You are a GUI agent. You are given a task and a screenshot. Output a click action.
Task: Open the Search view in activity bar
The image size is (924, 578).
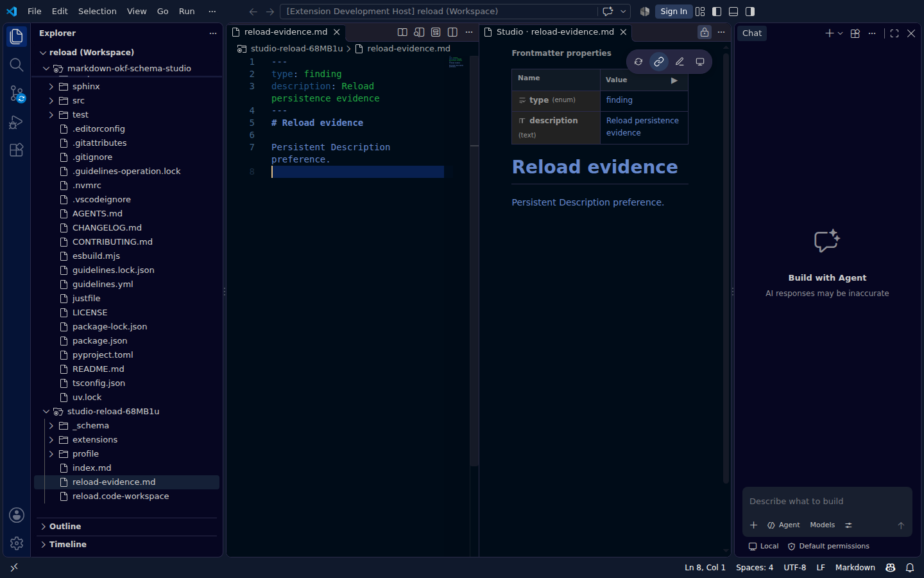[17, 65]
